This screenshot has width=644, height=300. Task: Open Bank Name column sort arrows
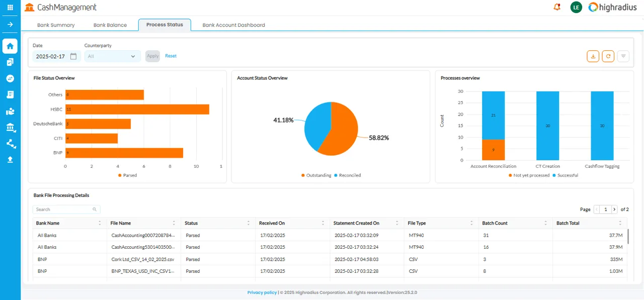100,223
